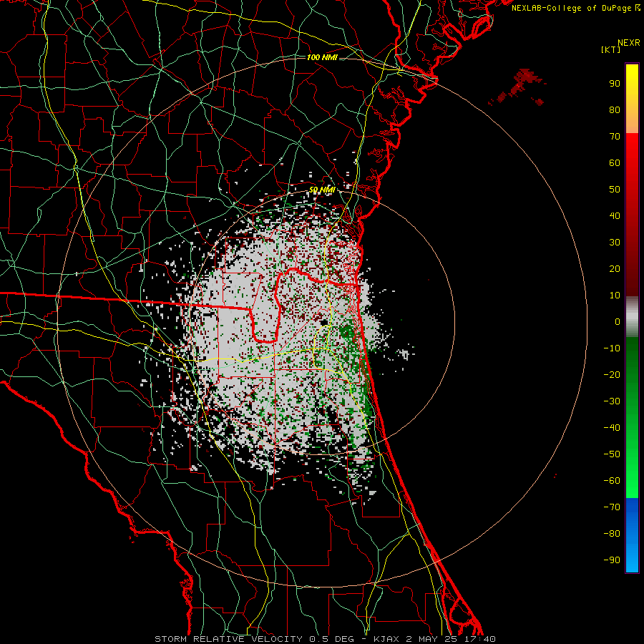Click the green segment of the color bar

tap(632, 418)
